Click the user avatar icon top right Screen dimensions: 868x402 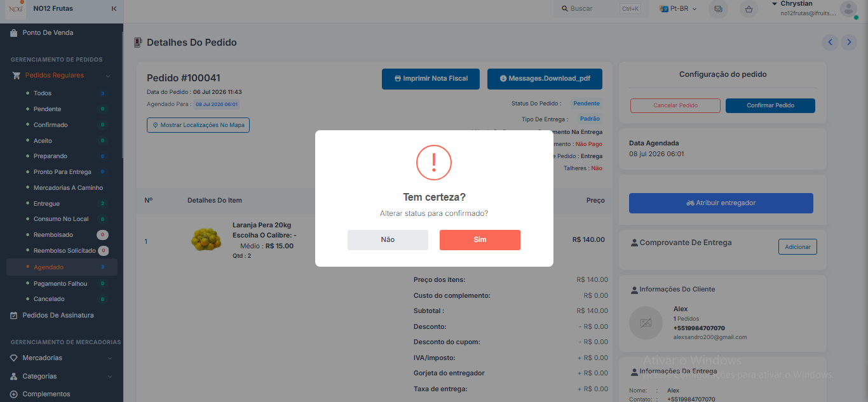click(x=848, y=8)
